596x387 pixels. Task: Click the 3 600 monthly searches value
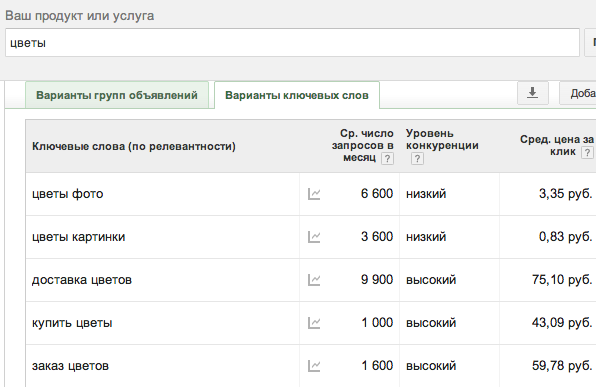click(x=377, y=236)
